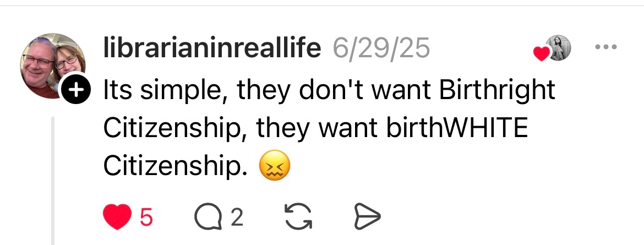Tap the small red heart badge
Screen dimensions: 644x245
[542, 53]
